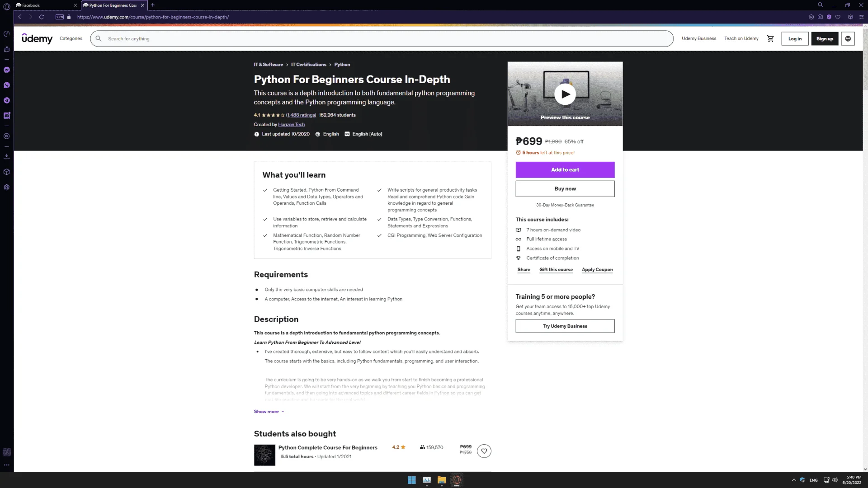
Task: Open the Discord sidebar panel
Action: [x=7, y=116]
